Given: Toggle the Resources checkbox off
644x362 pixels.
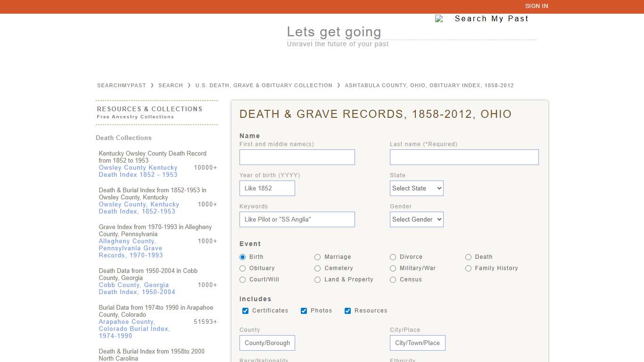Looking at the screenshot, I should coord(347,311).
